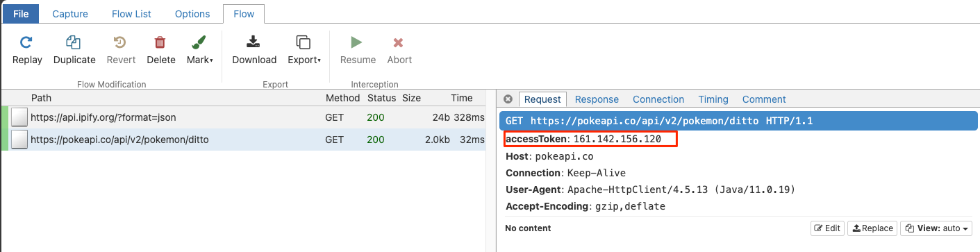Click the Resume play icon
980x252 pixels.
357,42
